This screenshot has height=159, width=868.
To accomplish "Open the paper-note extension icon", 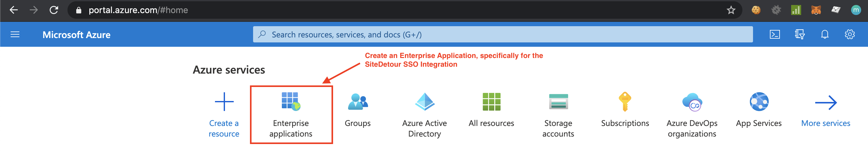I will click(836, 10).
